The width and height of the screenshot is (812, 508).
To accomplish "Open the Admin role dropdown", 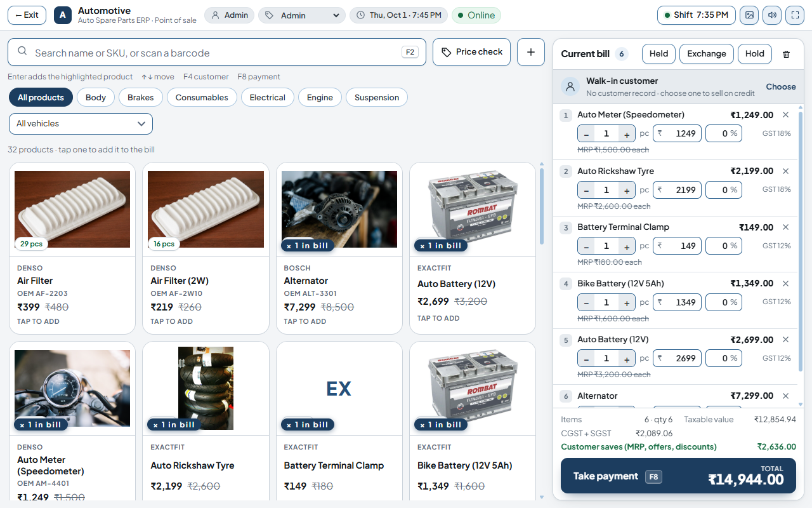I will pyautogui.click(x=302, y=15).
